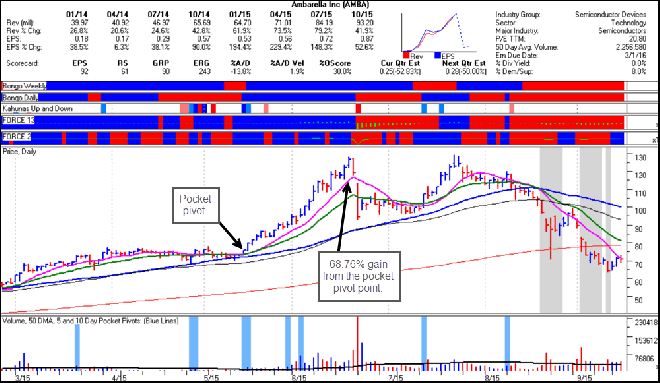Click the Scorecard ERG heading
Viewport: 660px width, 383px height.
[x=202, y=63]
